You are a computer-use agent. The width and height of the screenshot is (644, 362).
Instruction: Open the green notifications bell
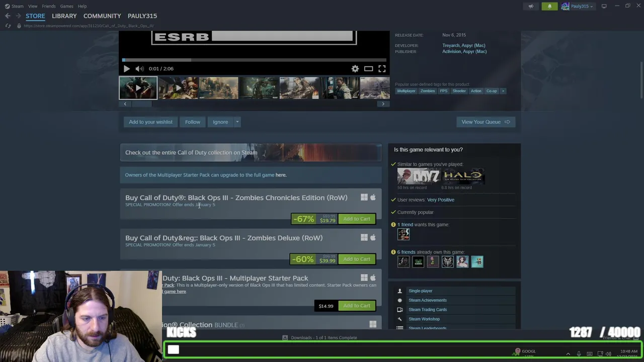click(x=549, y=6)
